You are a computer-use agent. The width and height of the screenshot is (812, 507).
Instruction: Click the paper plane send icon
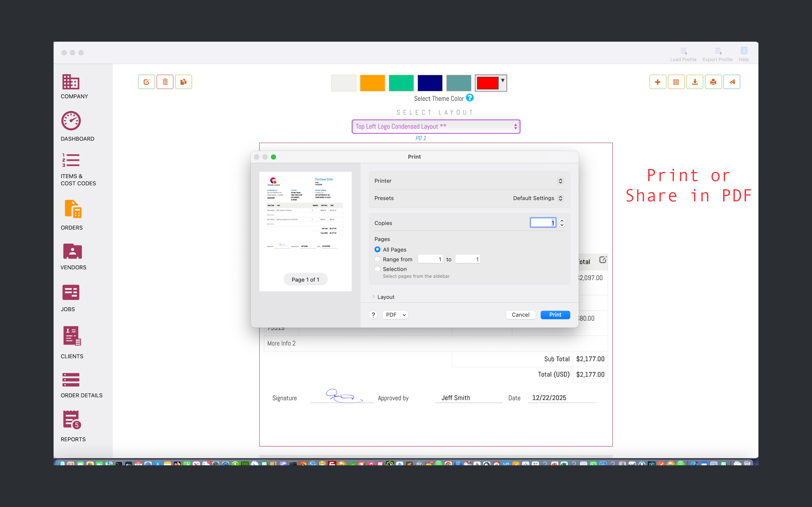pos(731,82)
